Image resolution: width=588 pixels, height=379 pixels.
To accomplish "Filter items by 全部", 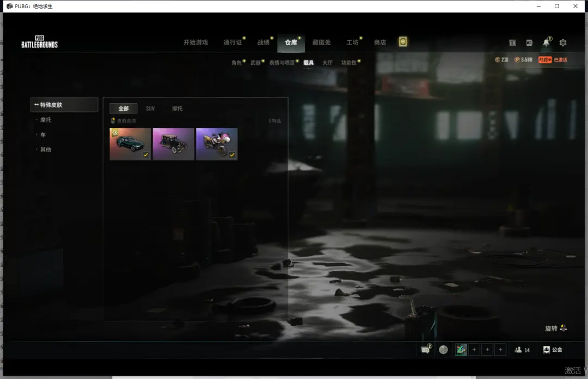I will (124, 108).
